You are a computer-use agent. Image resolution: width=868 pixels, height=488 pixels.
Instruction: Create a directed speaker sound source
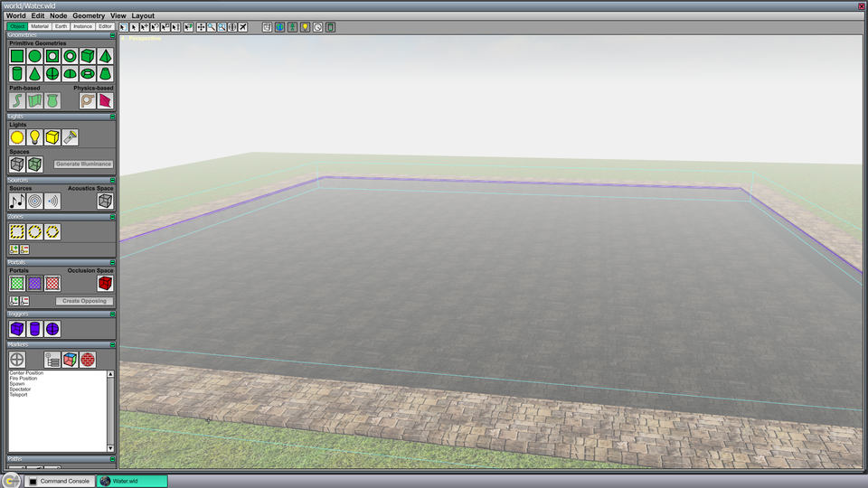pos(52,201)
